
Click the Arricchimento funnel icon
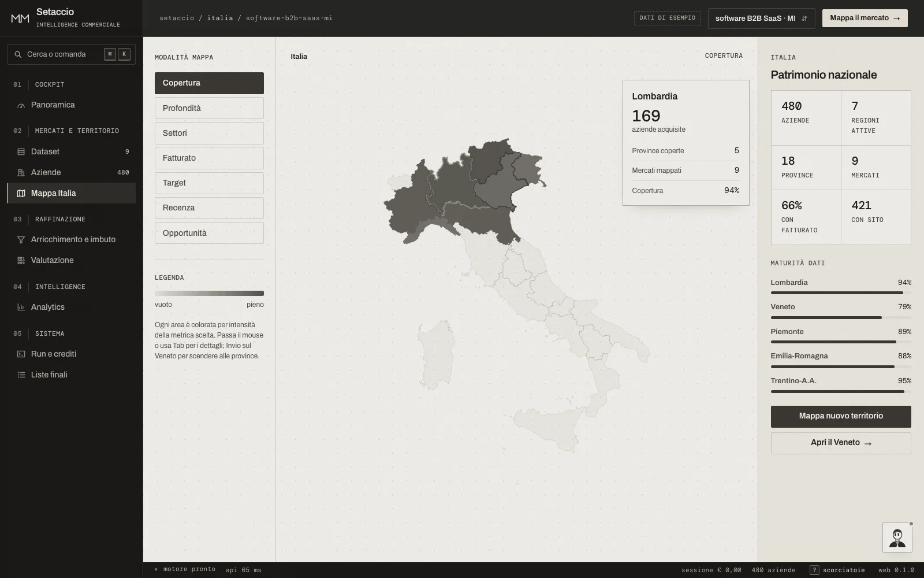[21, 240]
